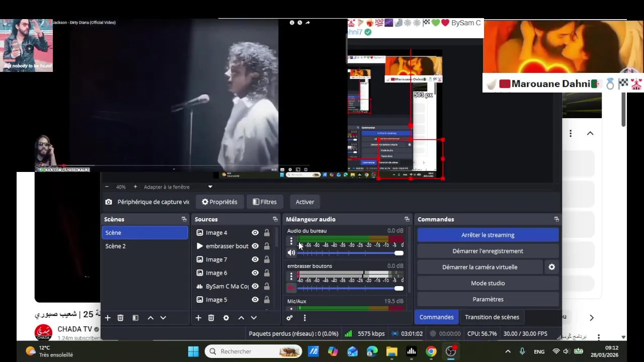The width and height of the screenshot is (644, 362).
Task: Move source down with arrow icon
Action: pos(254,318)
